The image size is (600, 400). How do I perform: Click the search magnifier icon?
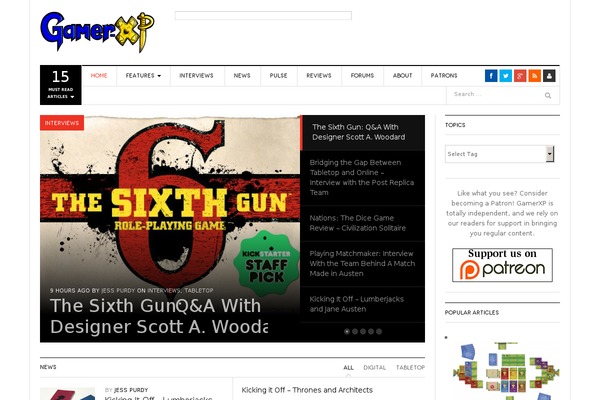coord(548,95)
